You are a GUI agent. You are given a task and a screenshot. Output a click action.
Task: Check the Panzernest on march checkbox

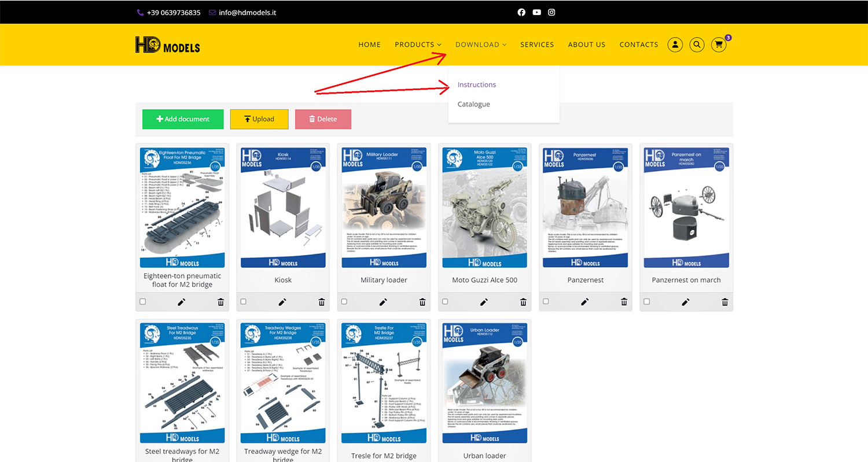[647, 302]
